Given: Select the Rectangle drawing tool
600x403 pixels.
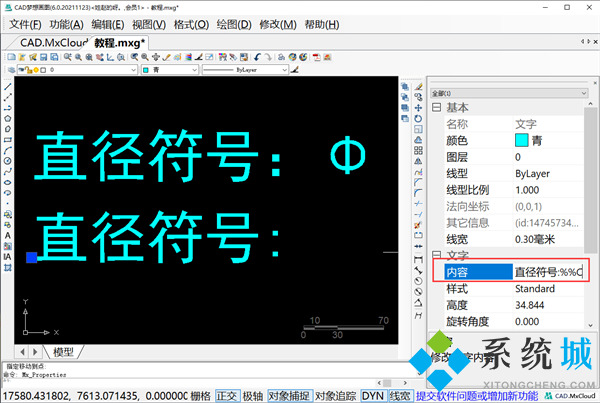Looking at the screenshot, I should [7, 140].
